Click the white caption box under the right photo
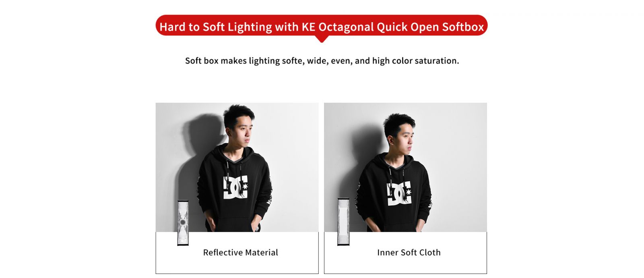Image resolution: width=644 pixels, height=278 pixels. pyautogui.click(x=405, y=253)
